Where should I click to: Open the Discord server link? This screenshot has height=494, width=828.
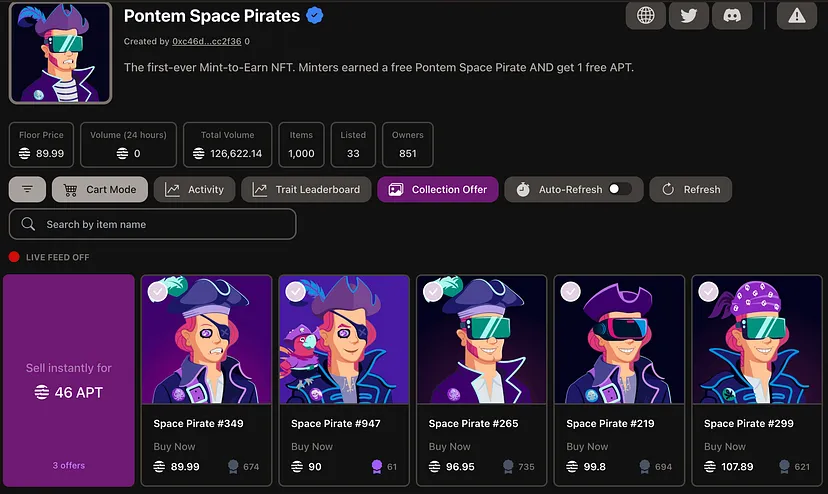point(732,16)
